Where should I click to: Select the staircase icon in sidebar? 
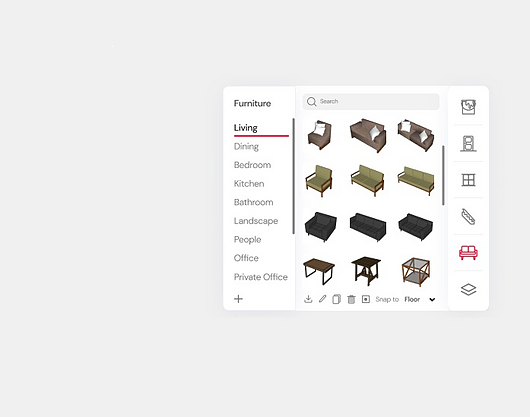point(468,216)
